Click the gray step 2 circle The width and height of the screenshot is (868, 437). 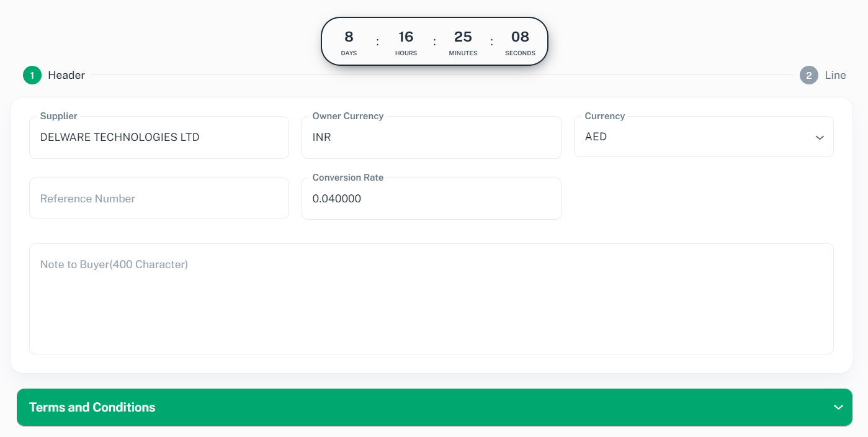pyautogui.click(x=809, y=75)
